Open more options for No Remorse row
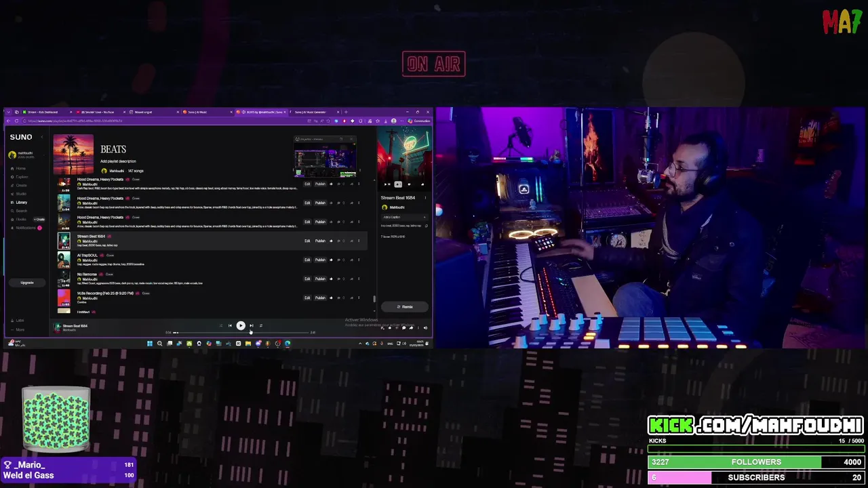The width and height of the screenshot is (868, 488). [359, 279]
